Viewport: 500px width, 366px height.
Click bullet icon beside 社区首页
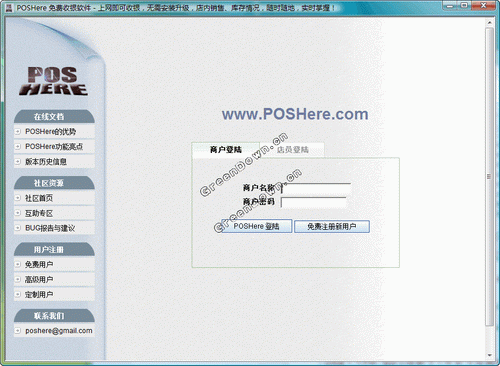18,198
